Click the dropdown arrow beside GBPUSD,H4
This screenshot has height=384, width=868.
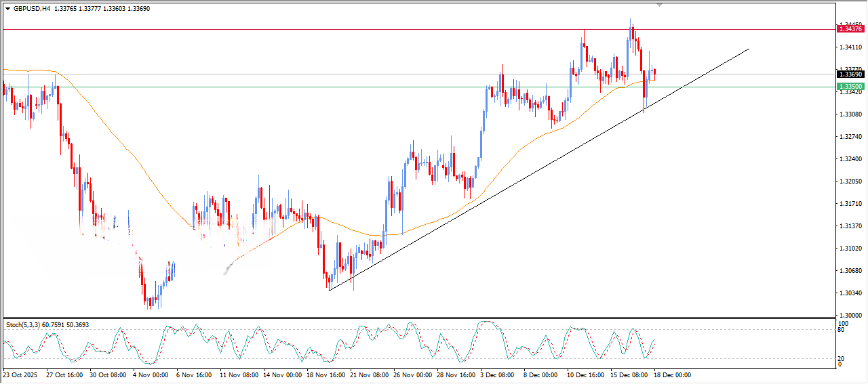8,9
